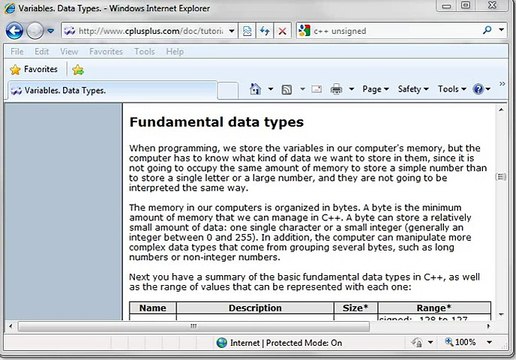Viewport: 516px width, 360px height.
Task: Open the Edit menu
Action: click(x=42, y=51)
